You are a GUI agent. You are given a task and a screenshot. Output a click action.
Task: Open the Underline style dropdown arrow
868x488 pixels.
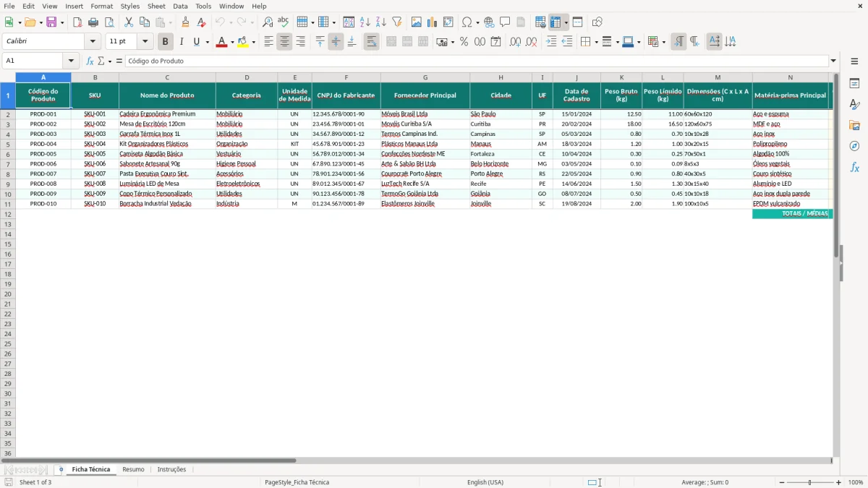[207, 43]
